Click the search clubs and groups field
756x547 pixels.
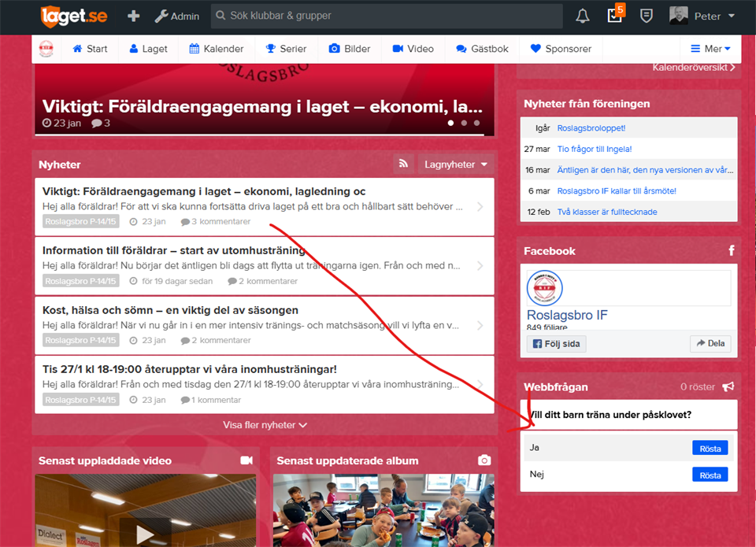point(386,16)
